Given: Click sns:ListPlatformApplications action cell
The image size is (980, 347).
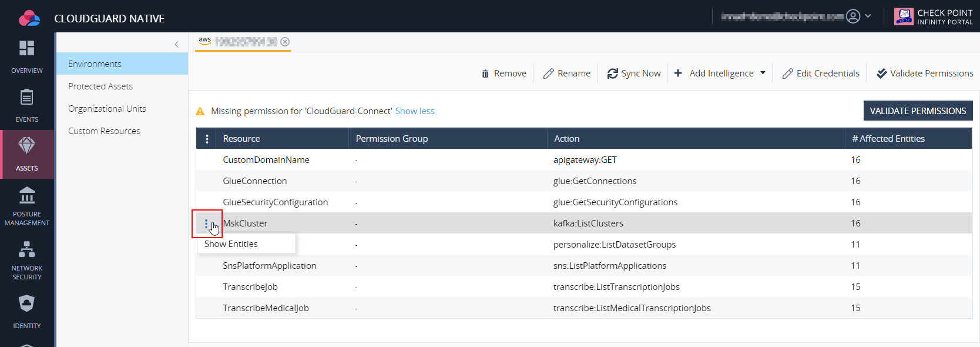Looking at the screenshot, I should pyautogui.click(x=610, y=266).
